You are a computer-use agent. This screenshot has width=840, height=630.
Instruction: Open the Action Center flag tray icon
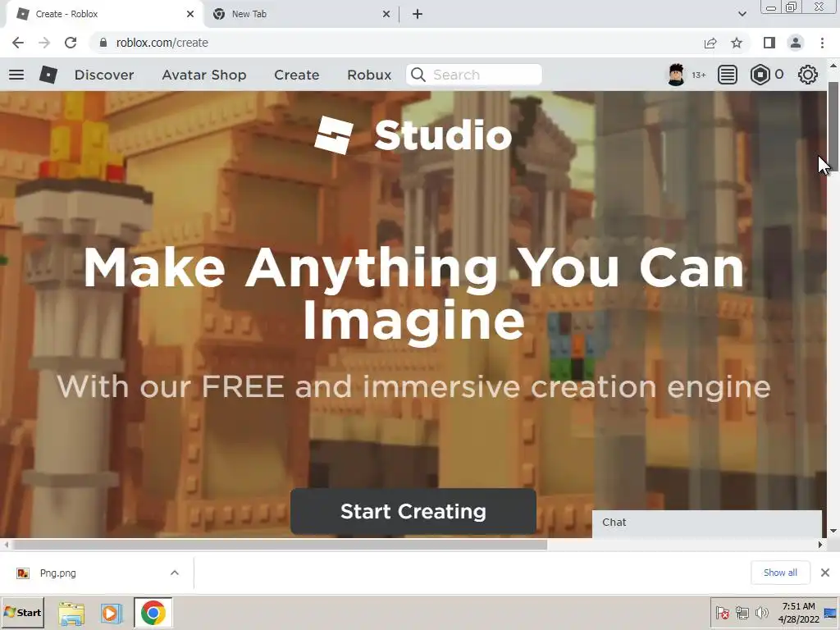click(722, 612)
